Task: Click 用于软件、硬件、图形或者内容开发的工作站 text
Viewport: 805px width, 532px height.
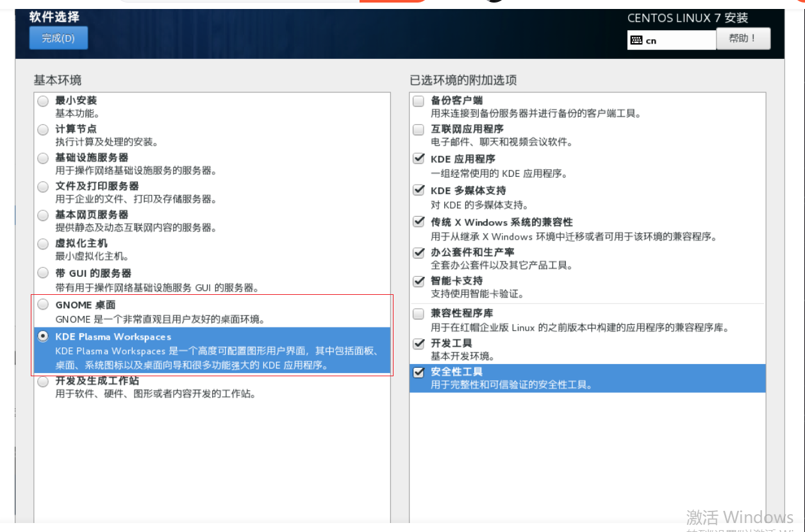Action: (156, 394)
